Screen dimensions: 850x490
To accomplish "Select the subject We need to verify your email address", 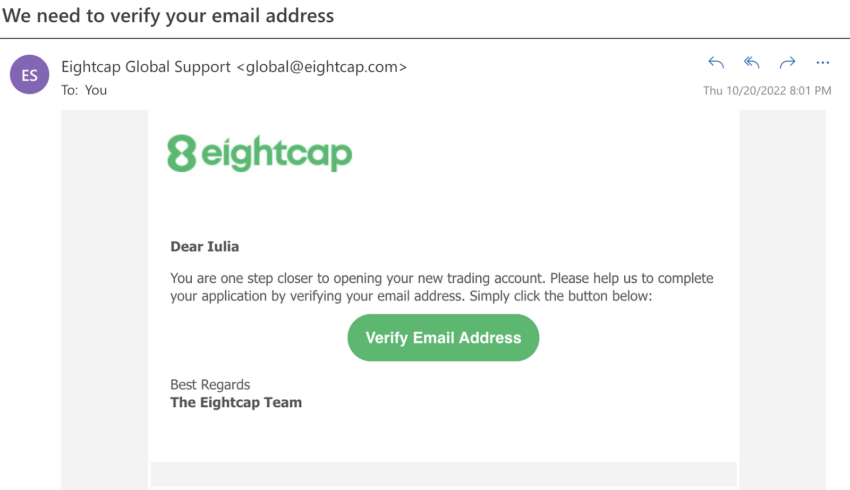I will (x=168, y=16).
